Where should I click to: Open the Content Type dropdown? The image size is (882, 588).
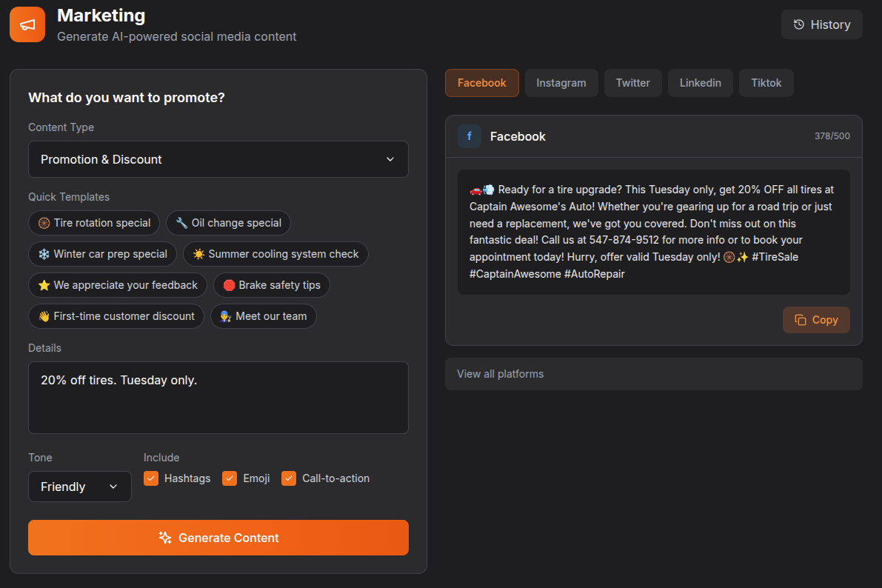click(x=218, y=159)
